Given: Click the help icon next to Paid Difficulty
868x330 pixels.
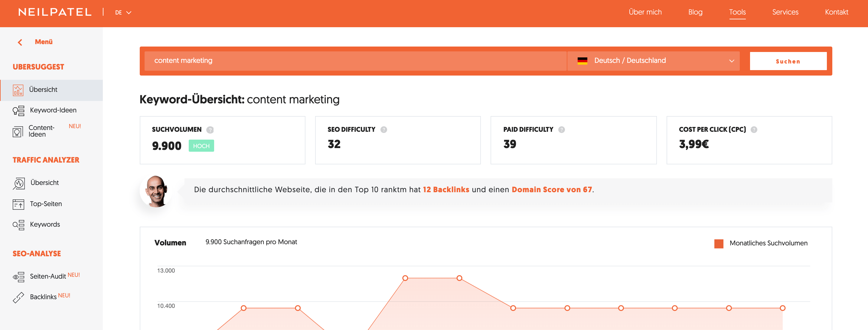Looking at the screenshot, I should coord(562,130).
